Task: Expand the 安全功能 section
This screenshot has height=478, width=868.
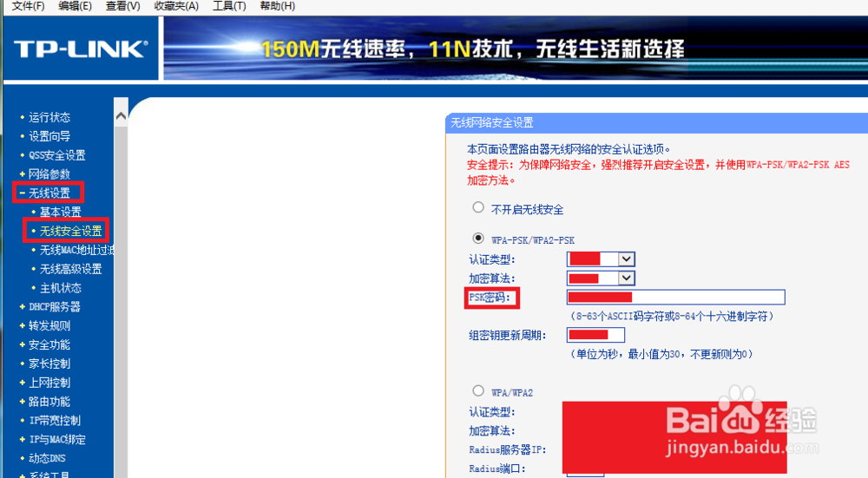Action: [49, 344]
